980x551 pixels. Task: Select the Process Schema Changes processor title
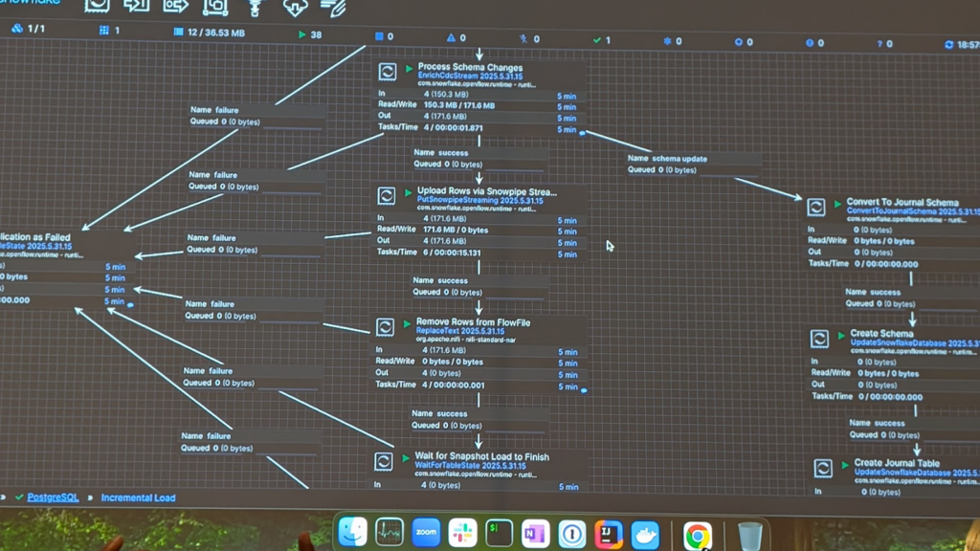coord(470,67)
